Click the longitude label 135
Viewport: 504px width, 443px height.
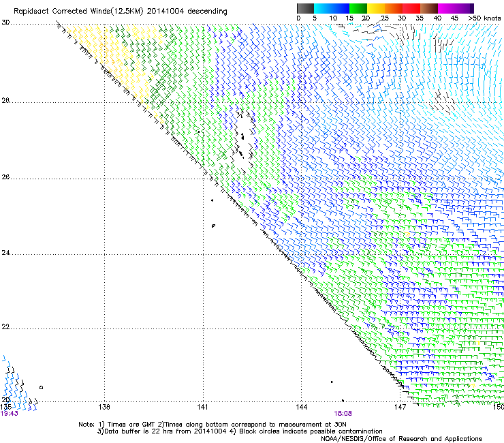point(6,407)
